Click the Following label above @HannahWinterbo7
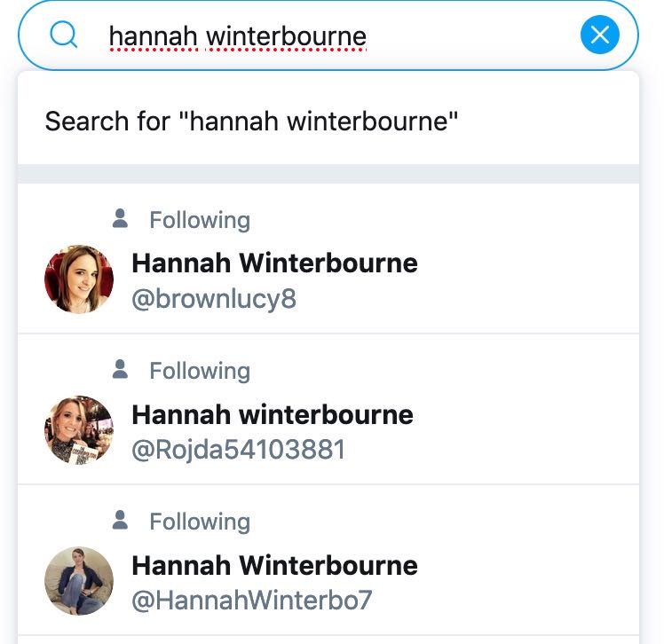Image resolution: width=664 pixels, height=644 pixels. pos(200,522)
